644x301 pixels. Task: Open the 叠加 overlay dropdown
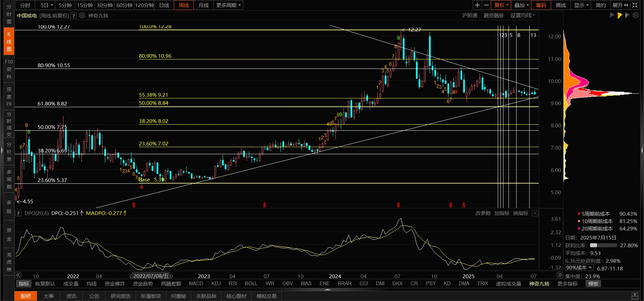[x=521, y=5]
